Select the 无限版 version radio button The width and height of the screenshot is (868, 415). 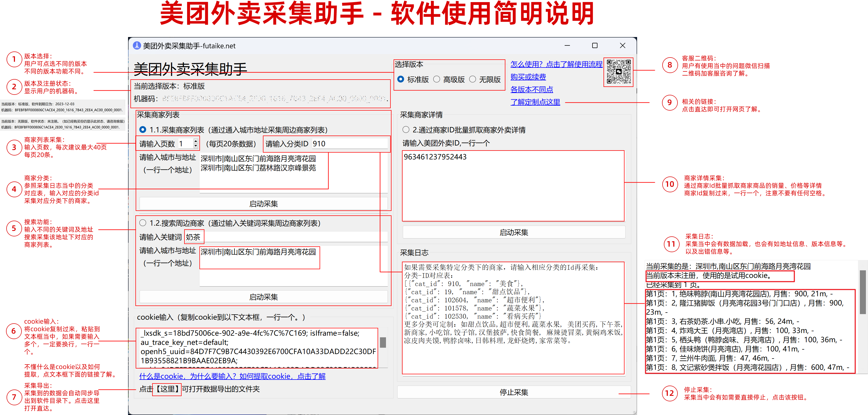pos(472,79)
